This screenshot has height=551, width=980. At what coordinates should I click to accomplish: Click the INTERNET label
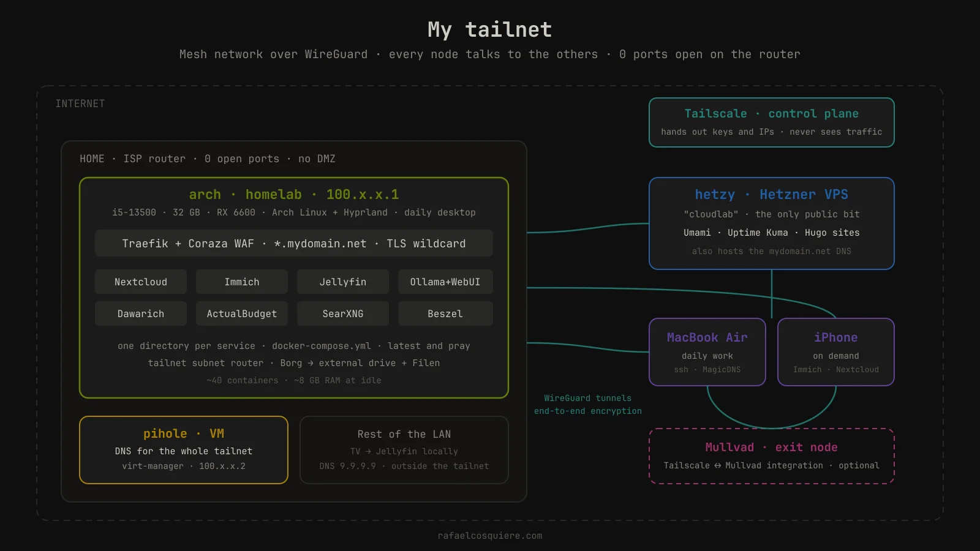point(80,103)
